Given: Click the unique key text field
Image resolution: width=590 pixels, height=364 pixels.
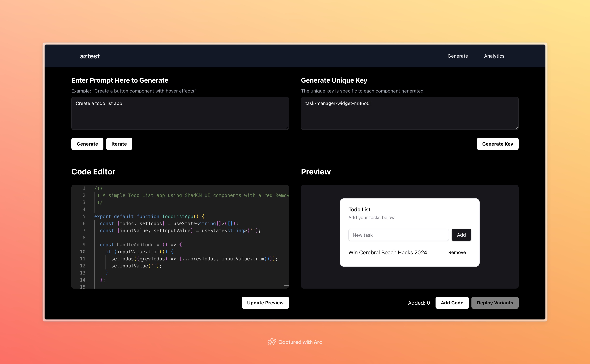Looking at the screenshot, I should 409,113.
